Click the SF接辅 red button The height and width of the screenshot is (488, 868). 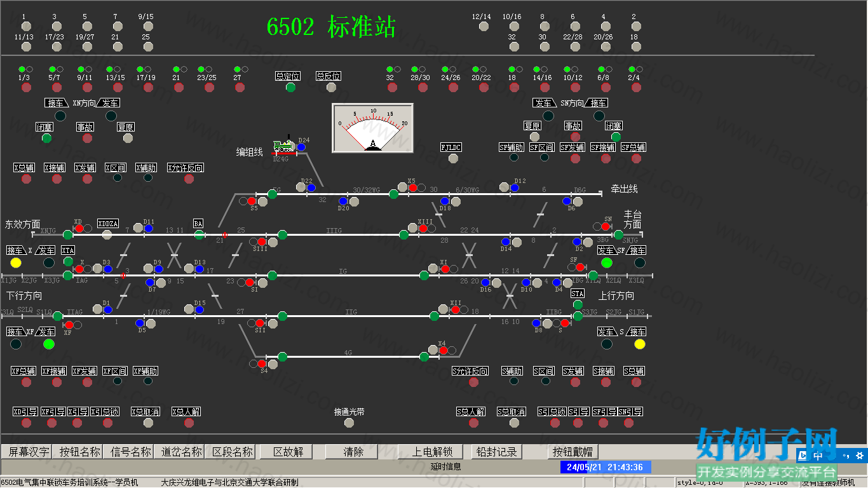click(606, 158)
